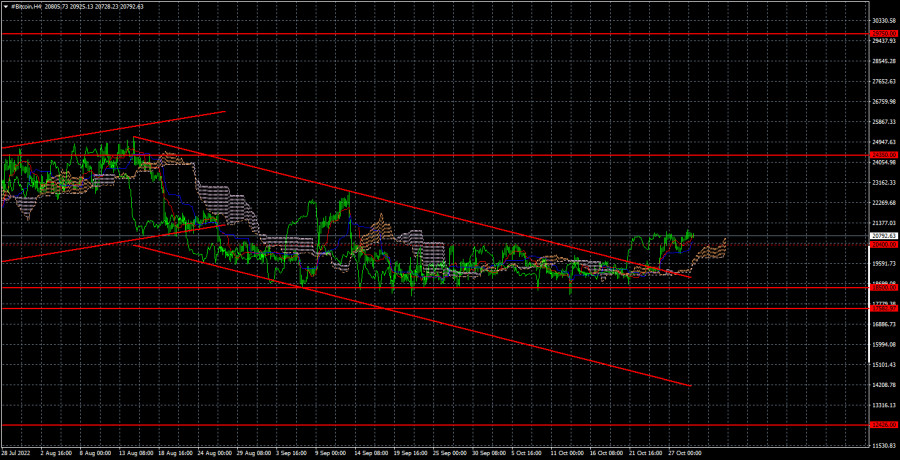Select the 29750.00 red price label
This screenshot has width=900, height=460.
pyautogui.click(x=883, y=34)
